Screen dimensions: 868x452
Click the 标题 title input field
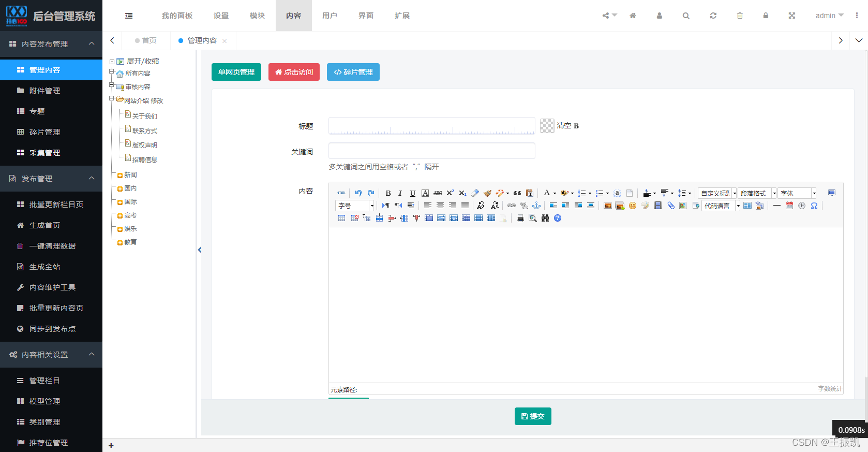(x=432, y=126)
